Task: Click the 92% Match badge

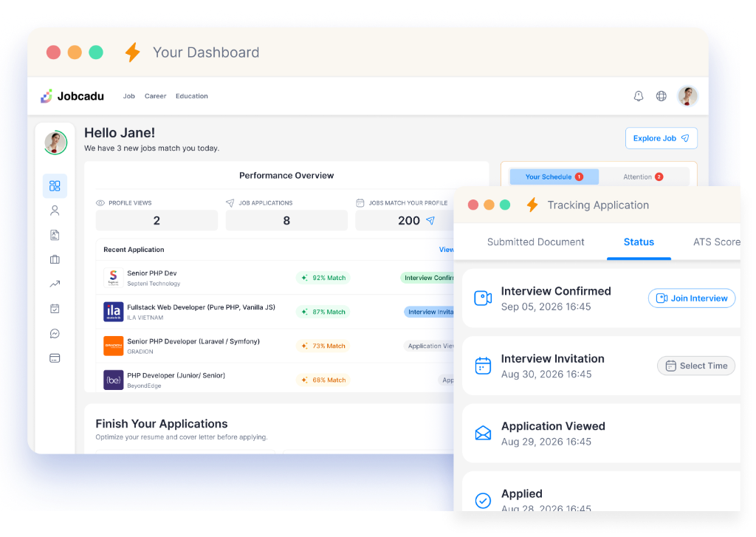Action: point(323,278)
